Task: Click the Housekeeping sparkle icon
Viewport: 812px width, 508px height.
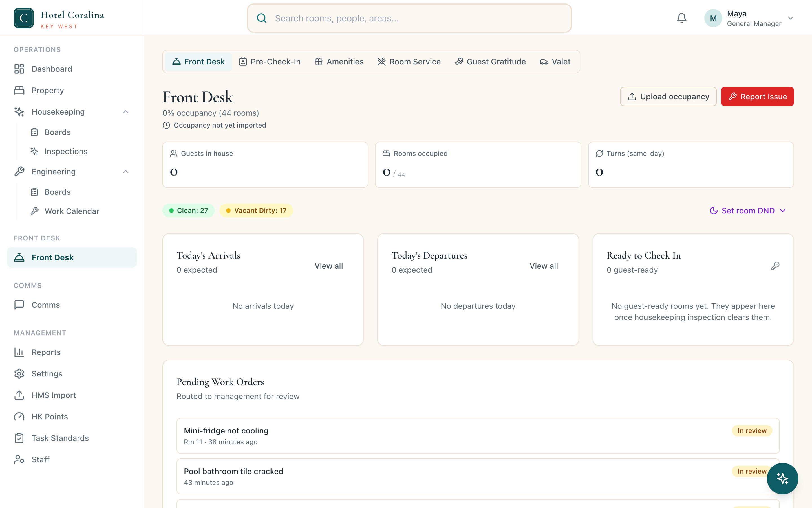Action: 19,112
